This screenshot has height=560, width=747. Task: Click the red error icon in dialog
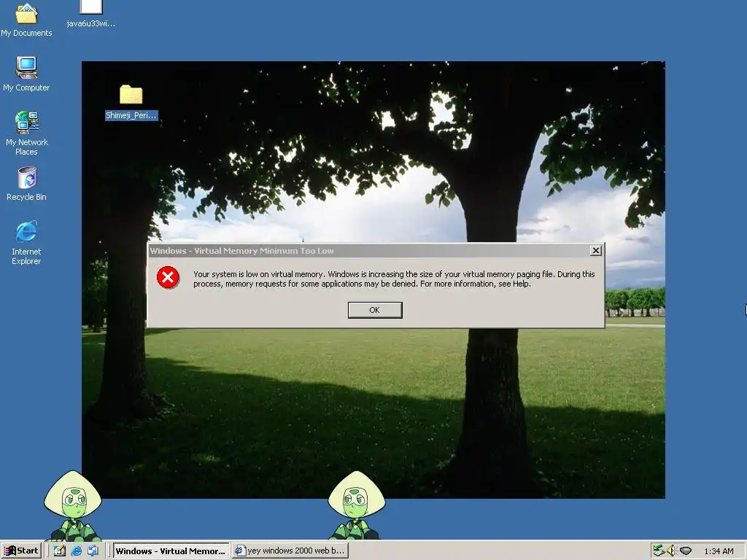point(169,278)
